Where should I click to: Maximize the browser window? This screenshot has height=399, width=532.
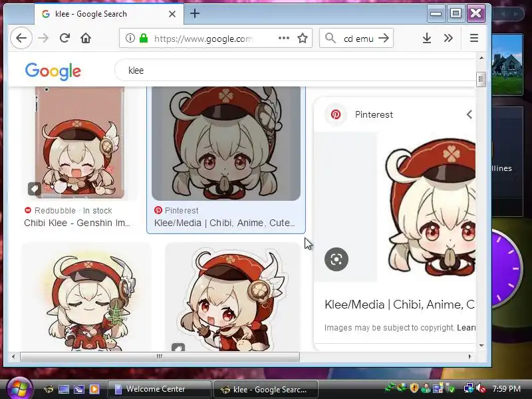(x=456, y=13)
